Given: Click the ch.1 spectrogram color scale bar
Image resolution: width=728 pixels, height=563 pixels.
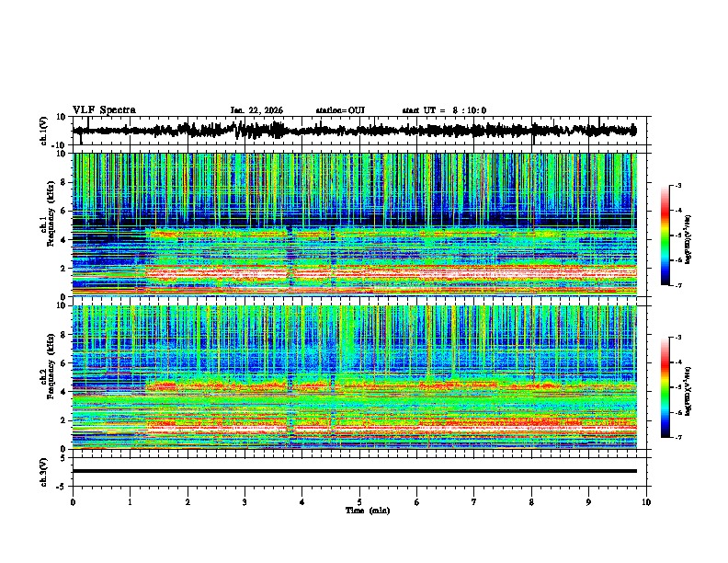Looking at the screenshot, I should 665,236.
